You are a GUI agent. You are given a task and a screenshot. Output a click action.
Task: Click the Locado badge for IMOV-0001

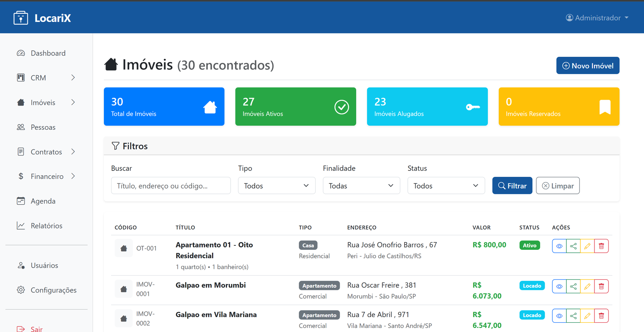(532, 286)
